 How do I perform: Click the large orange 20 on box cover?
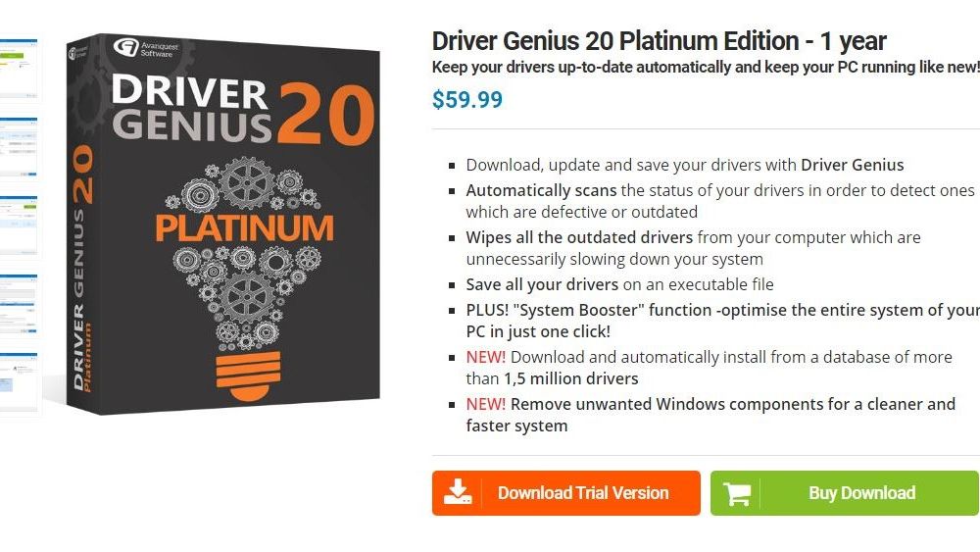click(x=326, y=114)
